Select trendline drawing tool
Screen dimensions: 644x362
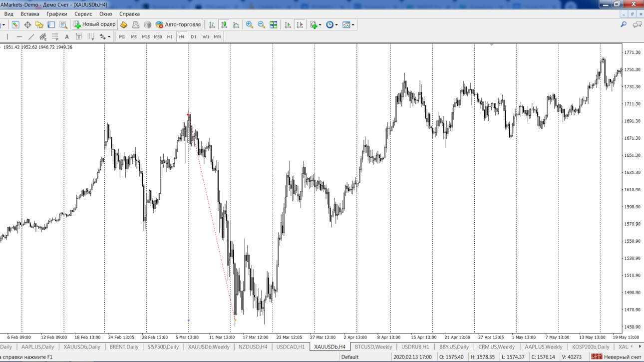coord(31,36)
